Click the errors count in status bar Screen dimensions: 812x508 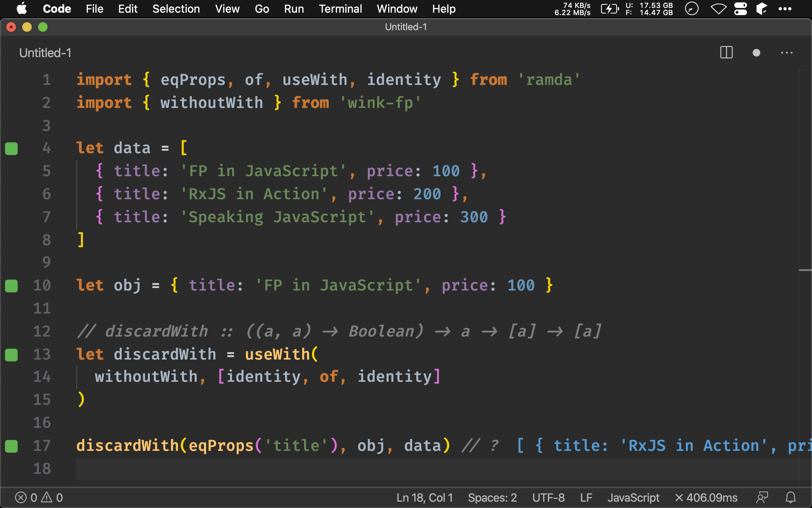26,498
